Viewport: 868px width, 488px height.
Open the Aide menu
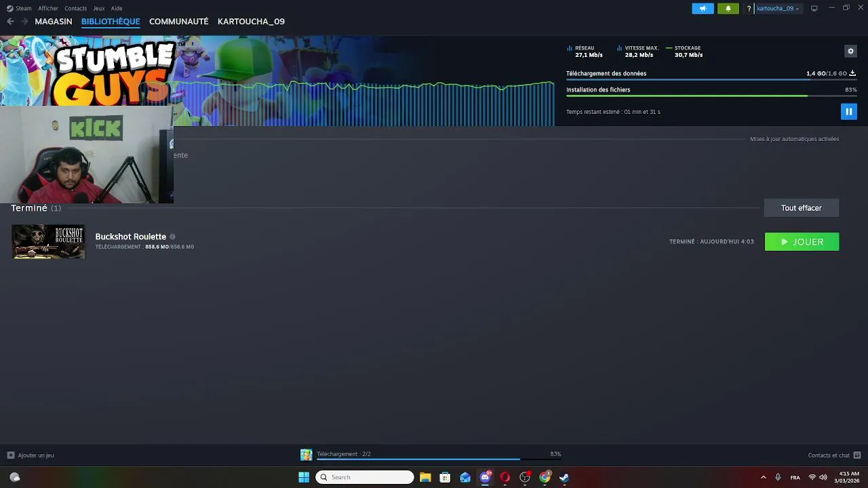[117, 8]
